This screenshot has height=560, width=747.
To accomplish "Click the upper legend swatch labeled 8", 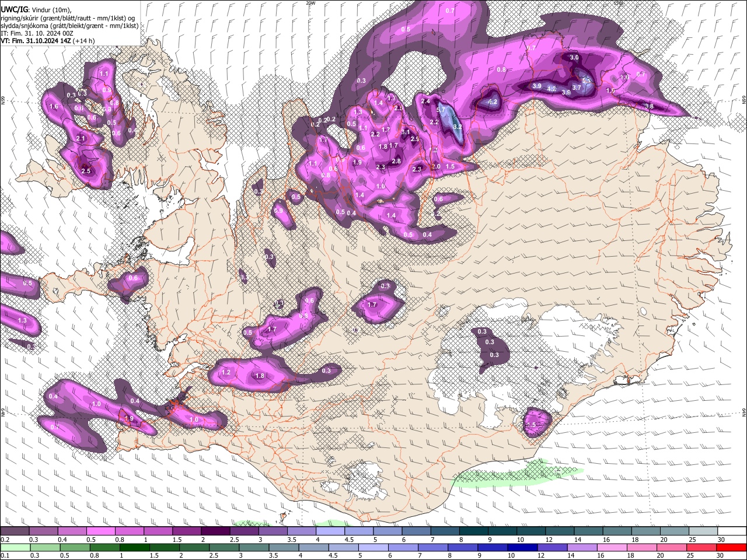I will pyautogui.click(x=474, y=531).
